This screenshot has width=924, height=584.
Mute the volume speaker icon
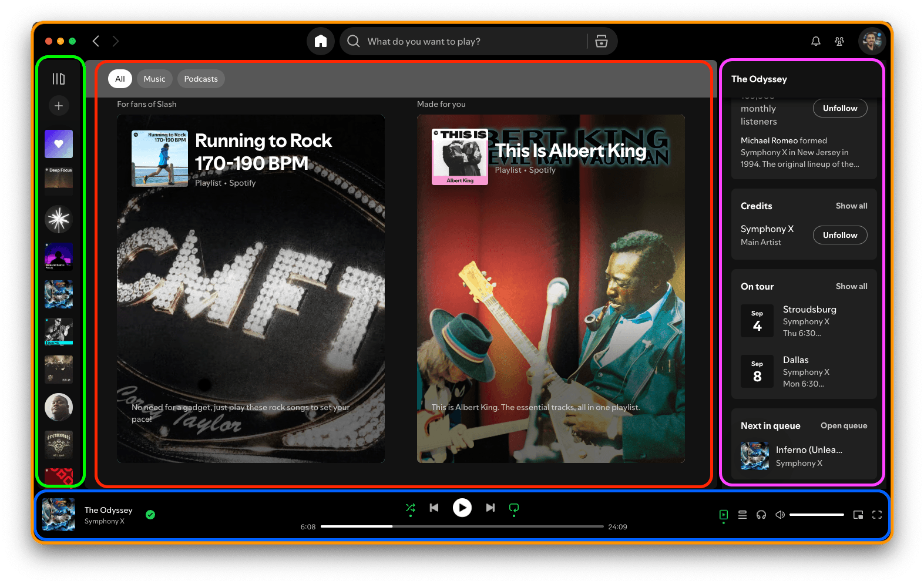tap(780, 515)
